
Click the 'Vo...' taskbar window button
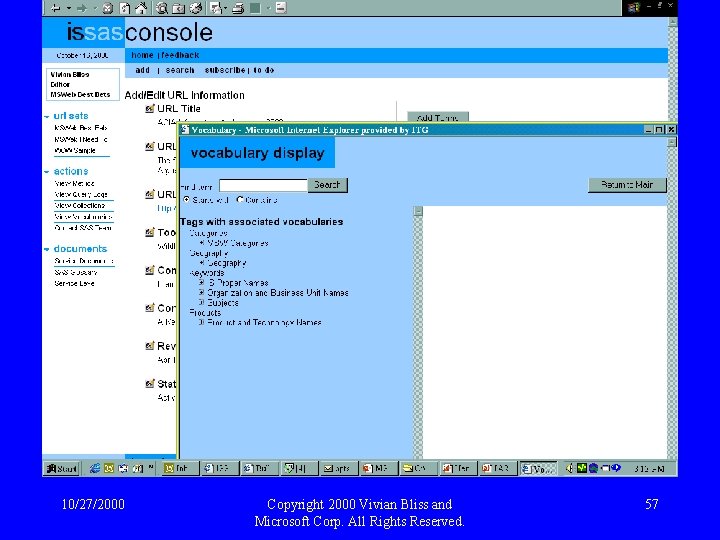click(x=538, y=468)
